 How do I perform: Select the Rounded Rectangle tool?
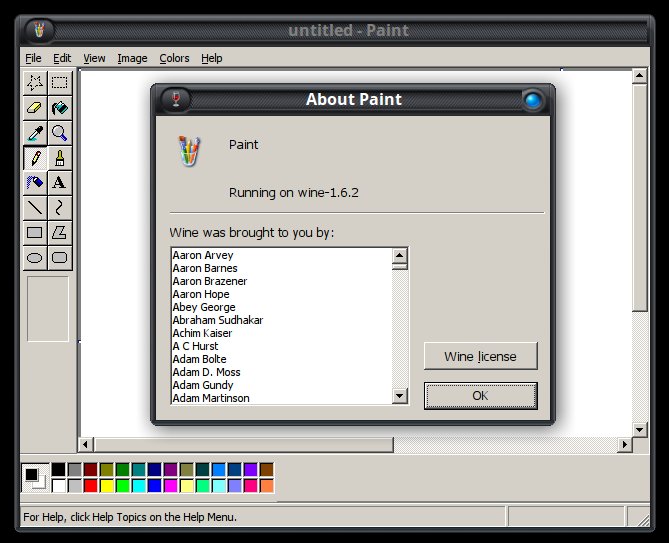click(60, 258)
